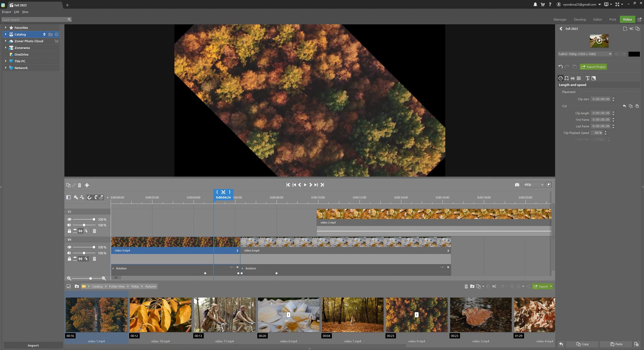The height and width of the screenshot is (350, 644).
Task: Mute the audio on track V1
Action: coord(69,253)
